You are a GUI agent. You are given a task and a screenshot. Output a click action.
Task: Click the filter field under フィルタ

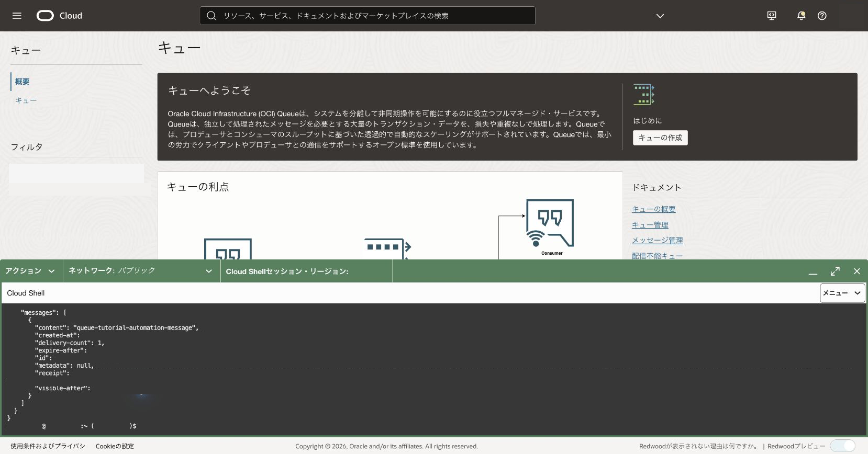coord(76,174)
